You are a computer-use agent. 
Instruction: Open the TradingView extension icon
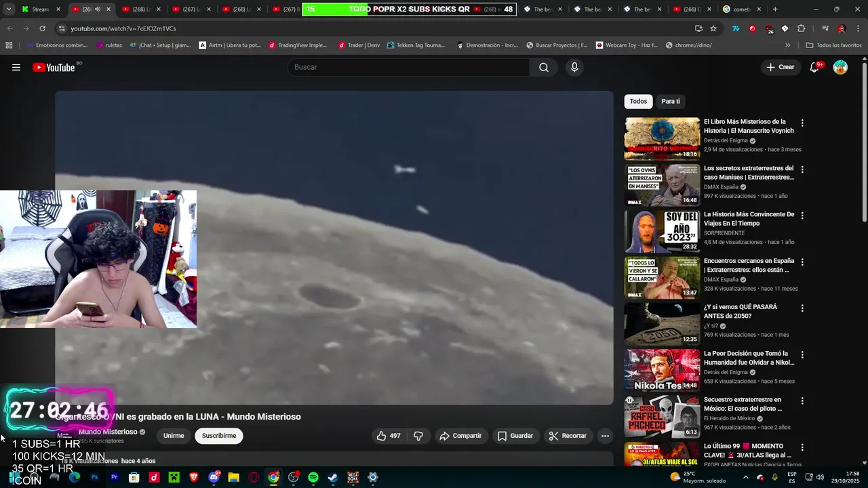coord(736,28)
